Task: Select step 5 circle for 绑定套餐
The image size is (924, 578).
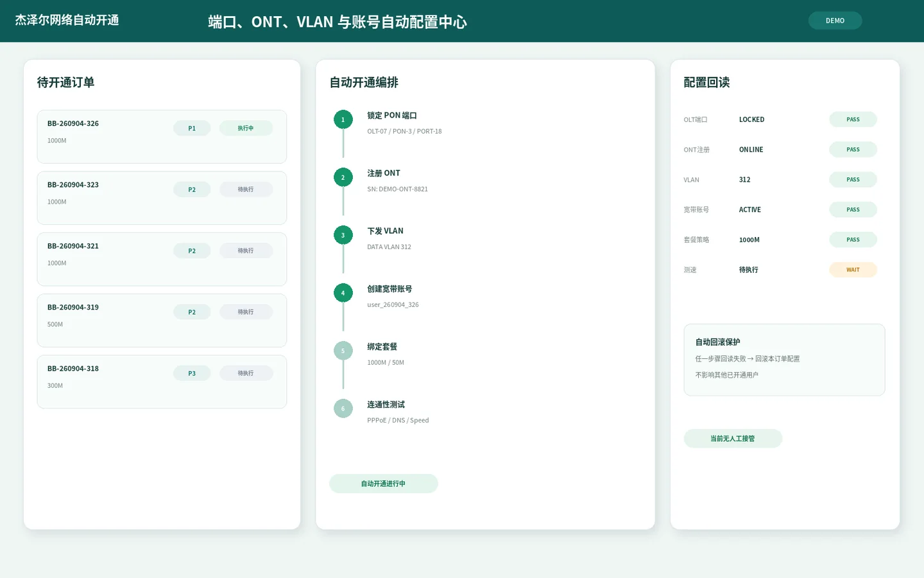Action: (x=343, y=351)
